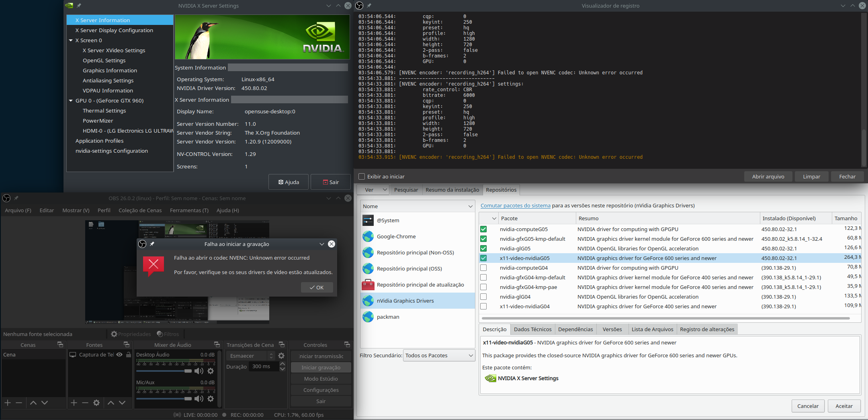This screenshot has width=868, height=420.
Task: Remove source with minus in Fontes panel
Action: [x=85, y=402]
